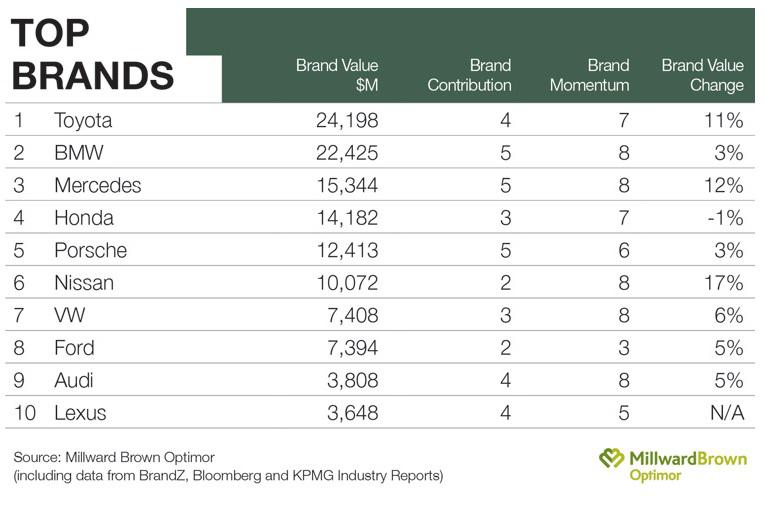
Task: Click the Millward Brown Optimor logo icon
Action: pyautogui.click(x=612, y=459)
